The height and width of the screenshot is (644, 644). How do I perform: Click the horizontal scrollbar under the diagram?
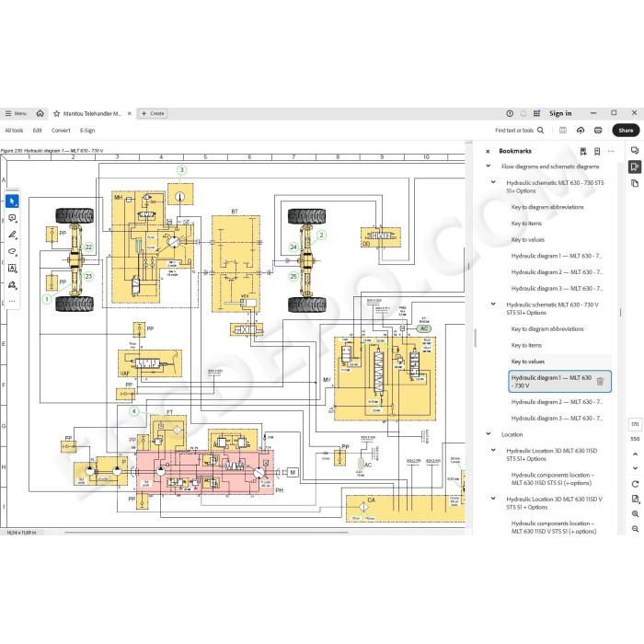click(x=207, y=533)
